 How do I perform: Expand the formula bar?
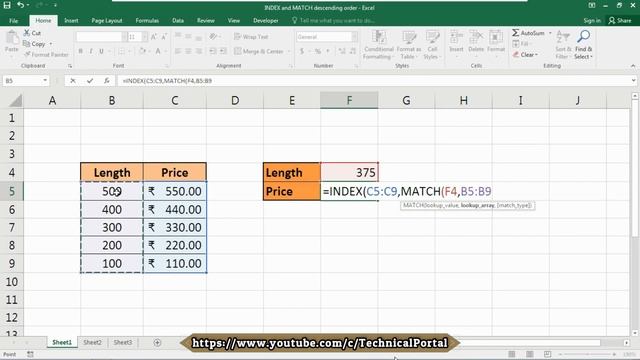coord(633,81)
